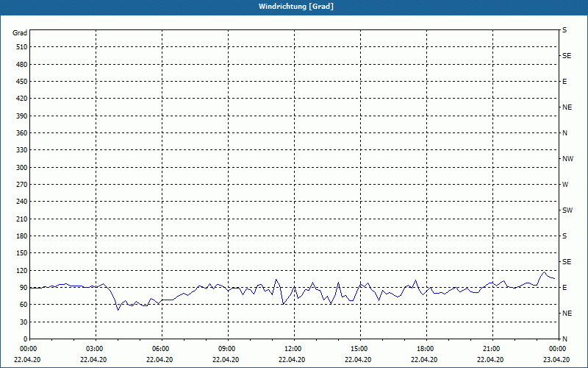Click the "SW" compass label
Image resolution: width=588 pixels, height=368 pixels.
tap(567, 210)
